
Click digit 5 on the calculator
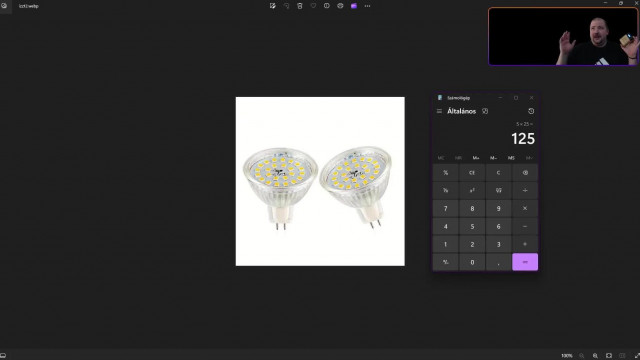click(x=472, y=227)
